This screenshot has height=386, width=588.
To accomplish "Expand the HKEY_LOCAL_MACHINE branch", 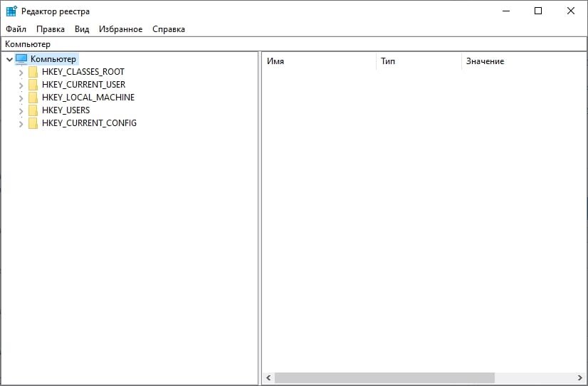I will click(x=21, y=98).
